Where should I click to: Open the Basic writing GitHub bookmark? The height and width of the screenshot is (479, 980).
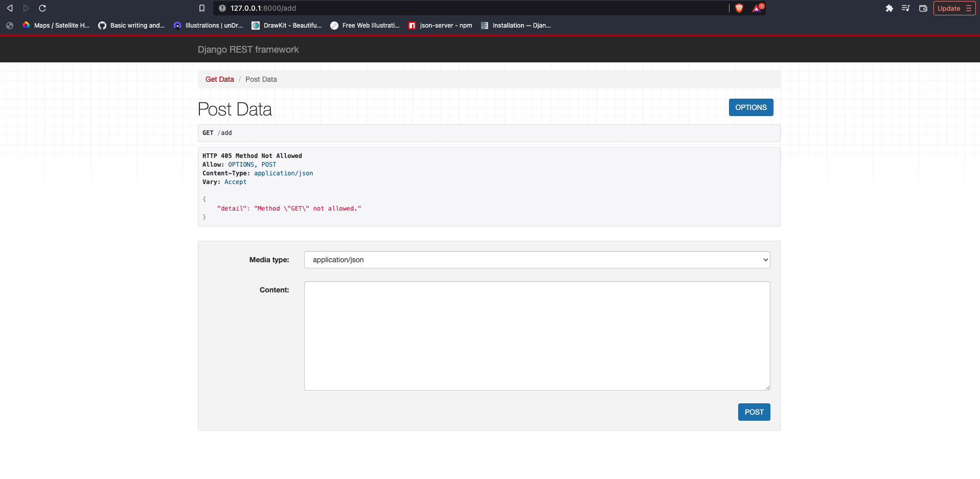pyautogui.click(x=131, y=25)
